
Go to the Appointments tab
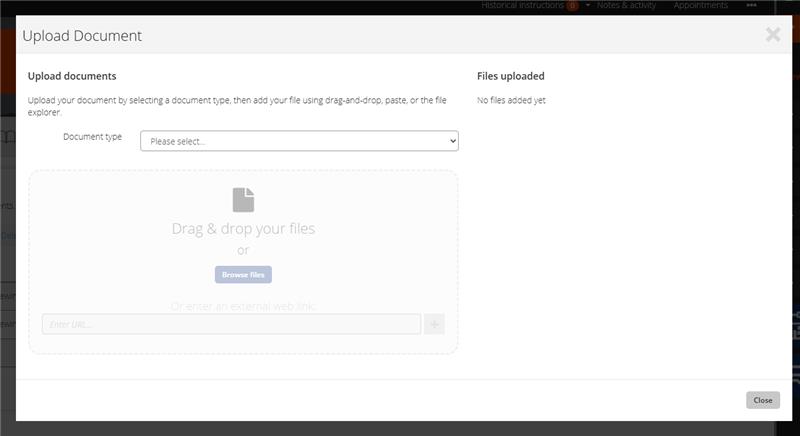click(x=700, y=6)
